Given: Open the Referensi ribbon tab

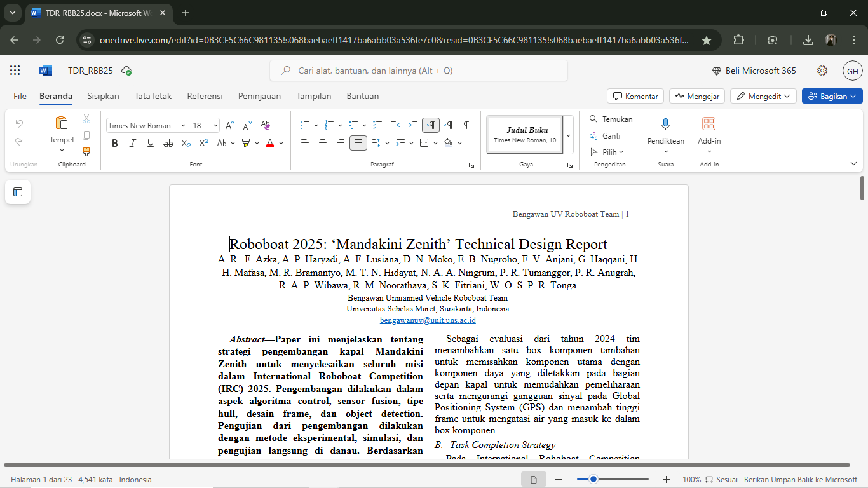Looking at the screenshot, I should pos(205,96).
